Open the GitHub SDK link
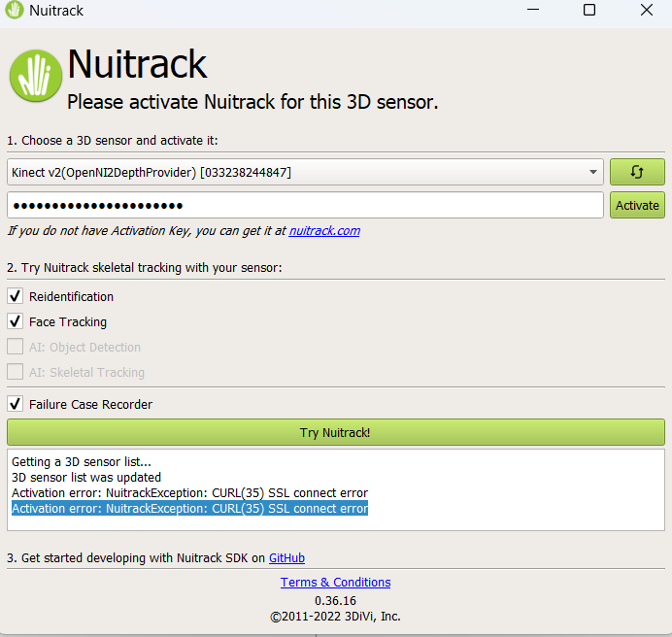 286,557
